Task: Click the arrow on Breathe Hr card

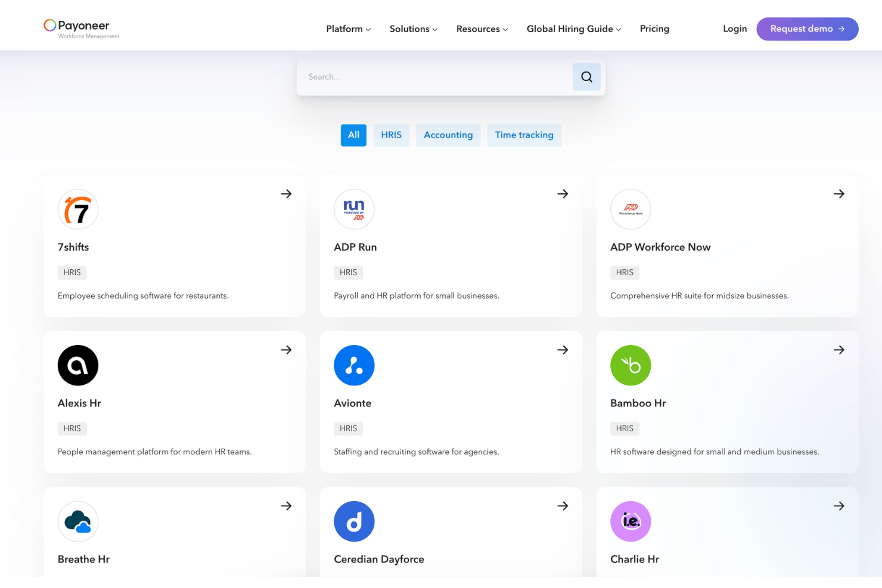Action: pos(286,506)
